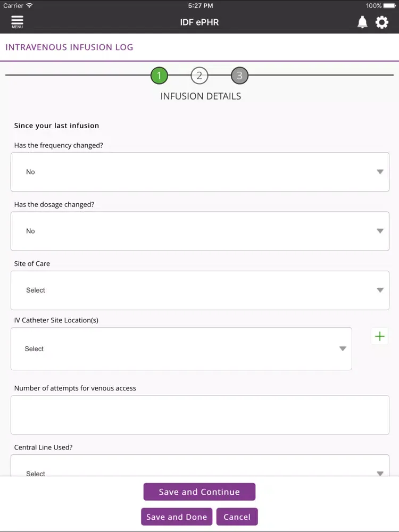This screenshot has height=532, width=399.
Task: Add another IV catheter site with plus icon
Action: tap(380, 336)
